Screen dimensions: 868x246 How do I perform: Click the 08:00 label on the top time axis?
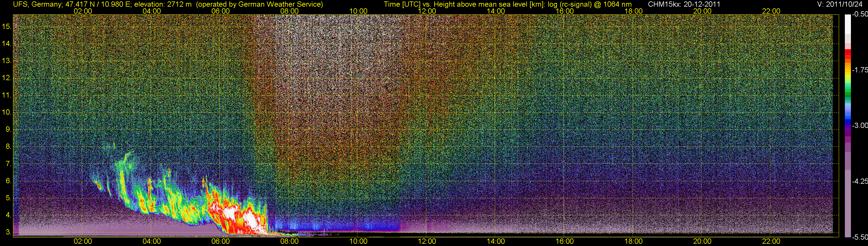[289, 11]
